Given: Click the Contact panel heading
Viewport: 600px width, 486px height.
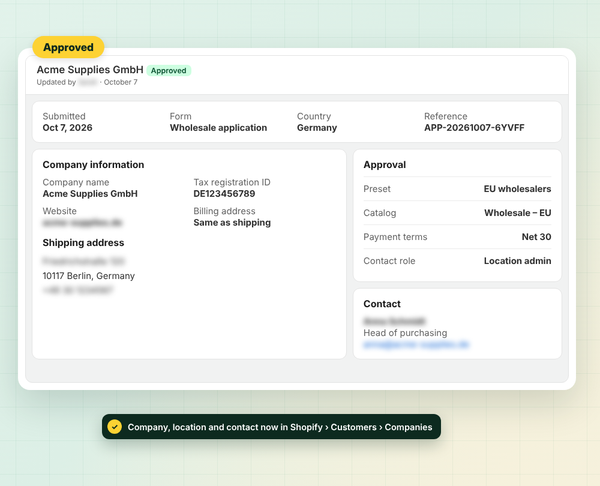Looking at the screenshot, I should [382, 304].
